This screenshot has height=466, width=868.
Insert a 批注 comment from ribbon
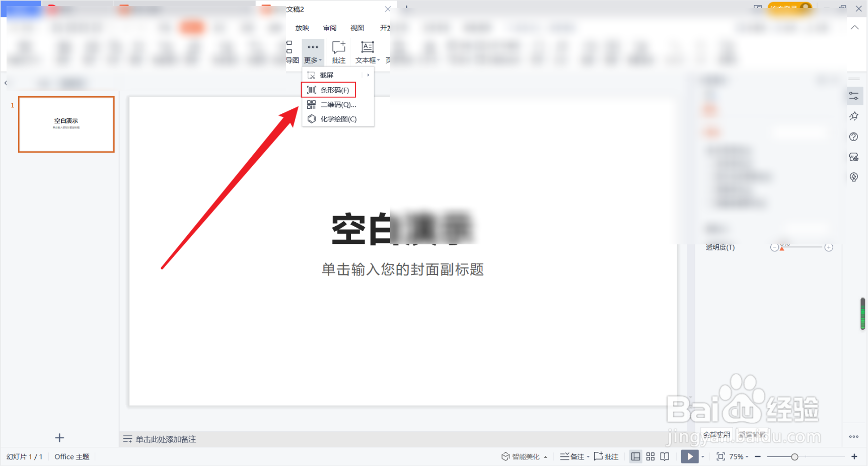click(x=339, y=52)
